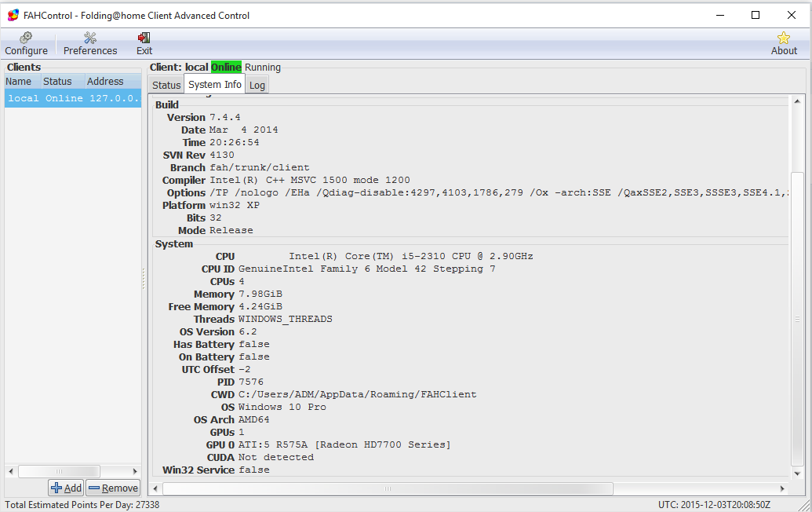Viewport: 812px width, 512px height.
Task: Click the build date Mar 4 2014
Action: pos(243,130)
